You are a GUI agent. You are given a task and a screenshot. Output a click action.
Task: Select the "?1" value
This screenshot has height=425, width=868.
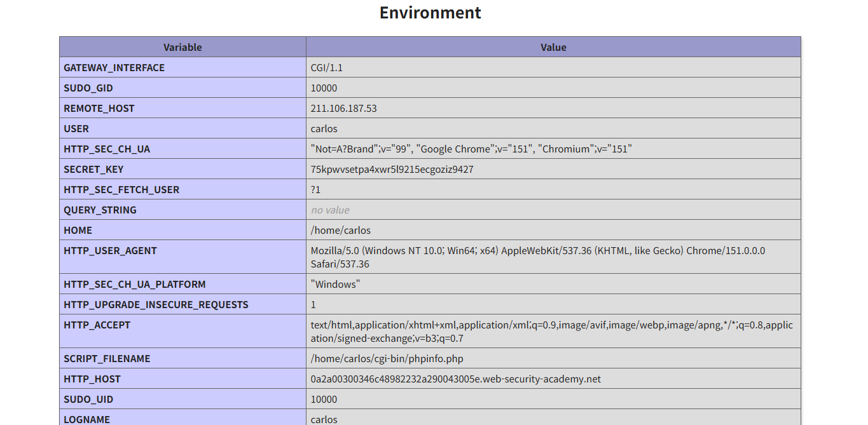click(315, 189)
